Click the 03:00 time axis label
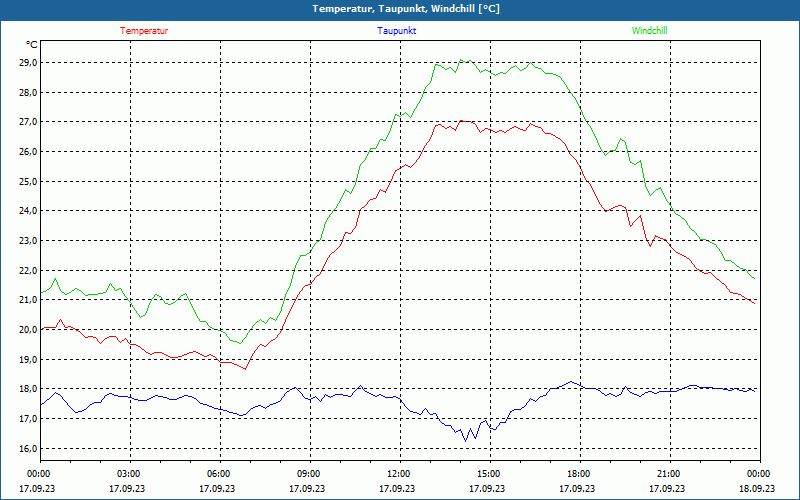800x500 pixels. click(x=128, y=474)
